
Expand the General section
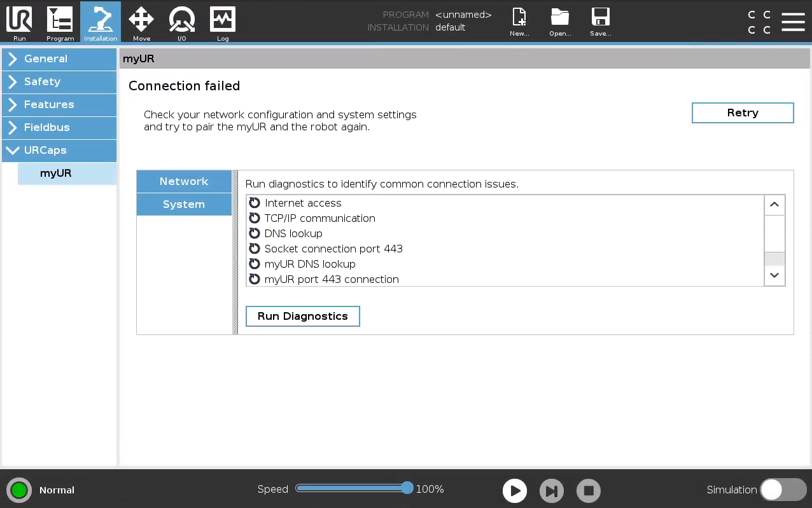point(59,58)
